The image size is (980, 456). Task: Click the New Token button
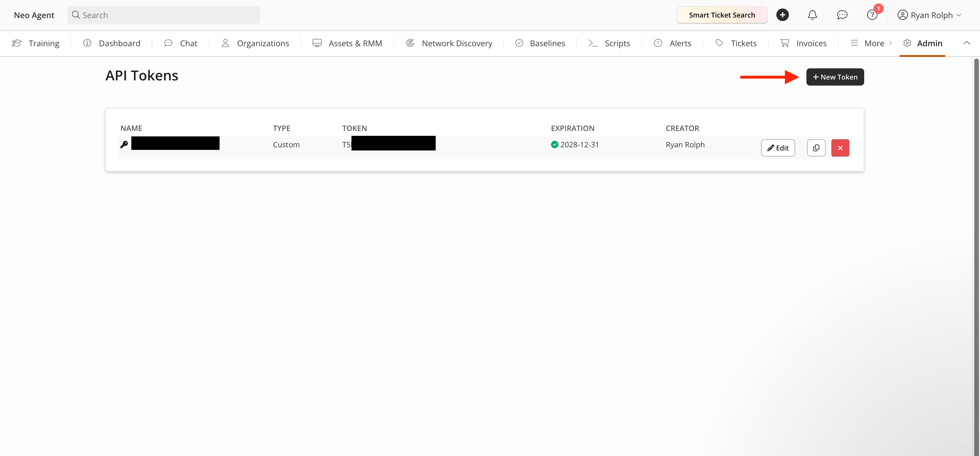(835, 77)
